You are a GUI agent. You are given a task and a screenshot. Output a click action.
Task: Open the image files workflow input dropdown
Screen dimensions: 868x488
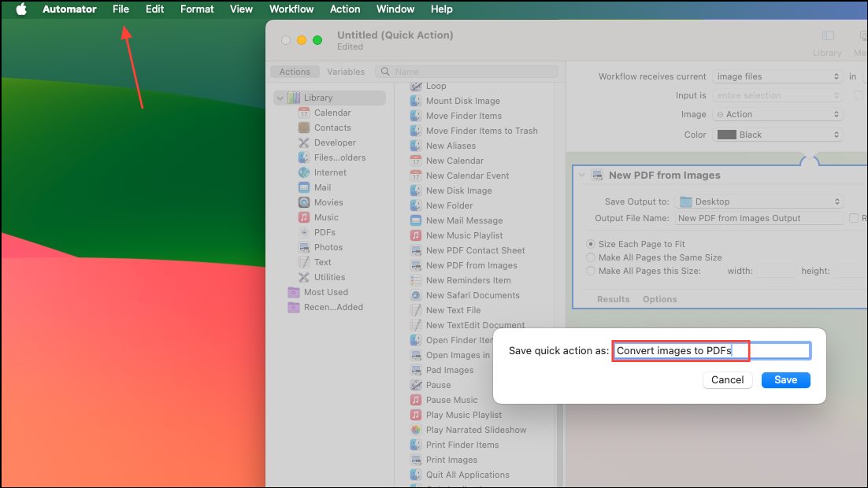pyautogui.click(x=777, y=76)
